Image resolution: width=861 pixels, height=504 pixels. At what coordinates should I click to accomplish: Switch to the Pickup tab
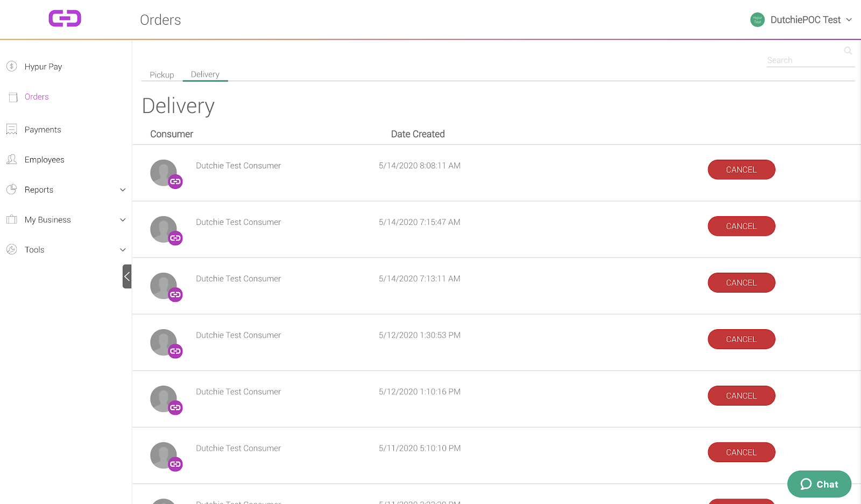[x=162, y=75]
